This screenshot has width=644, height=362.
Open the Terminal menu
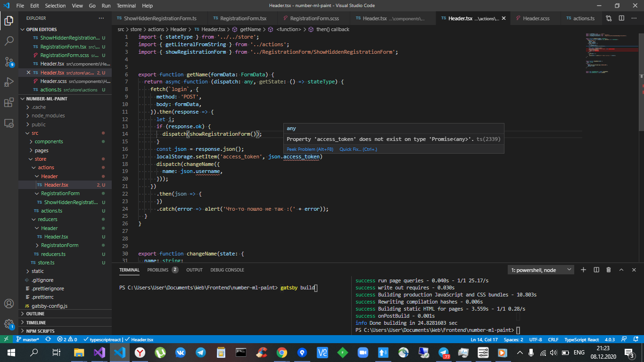126,6
